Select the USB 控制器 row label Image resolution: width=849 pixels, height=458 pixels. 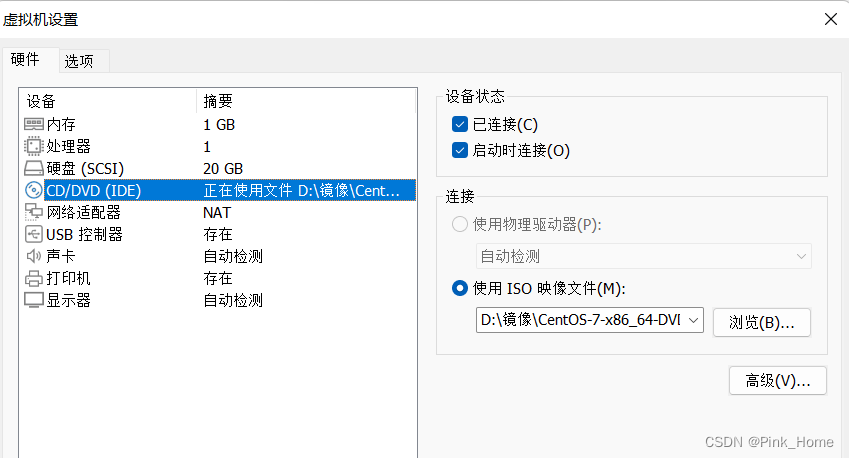pos(84,234)
